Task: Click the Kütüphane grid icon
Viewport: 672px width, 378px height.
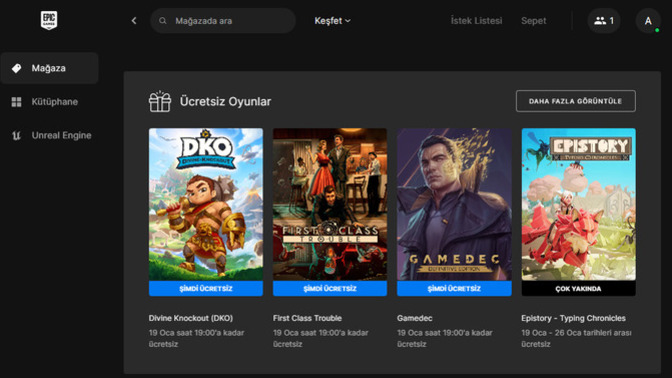Action: pos(16,102)
